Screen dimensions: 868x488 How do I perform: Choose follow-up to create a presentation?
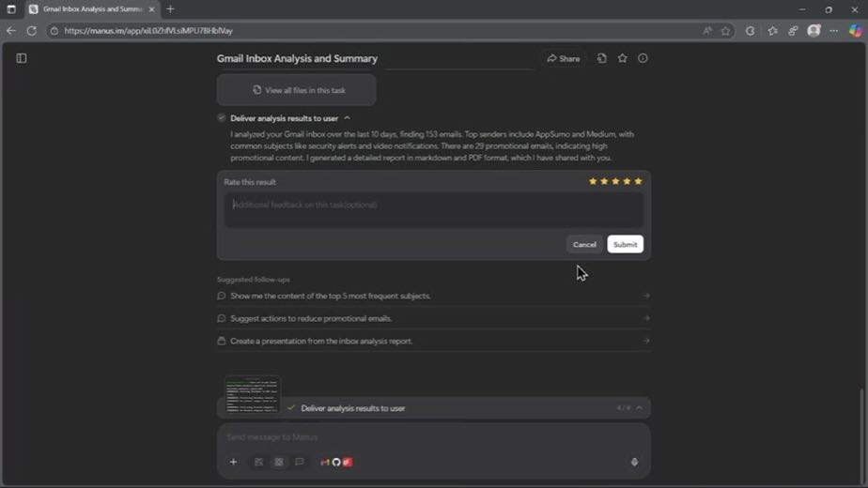(433, 341)
